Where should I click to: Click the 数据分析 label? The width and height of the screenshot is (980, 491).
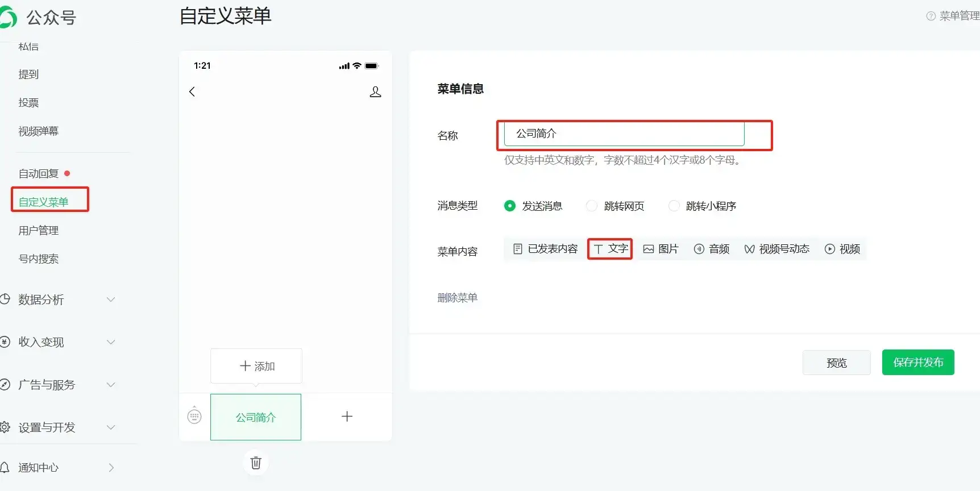click(41, 299)
